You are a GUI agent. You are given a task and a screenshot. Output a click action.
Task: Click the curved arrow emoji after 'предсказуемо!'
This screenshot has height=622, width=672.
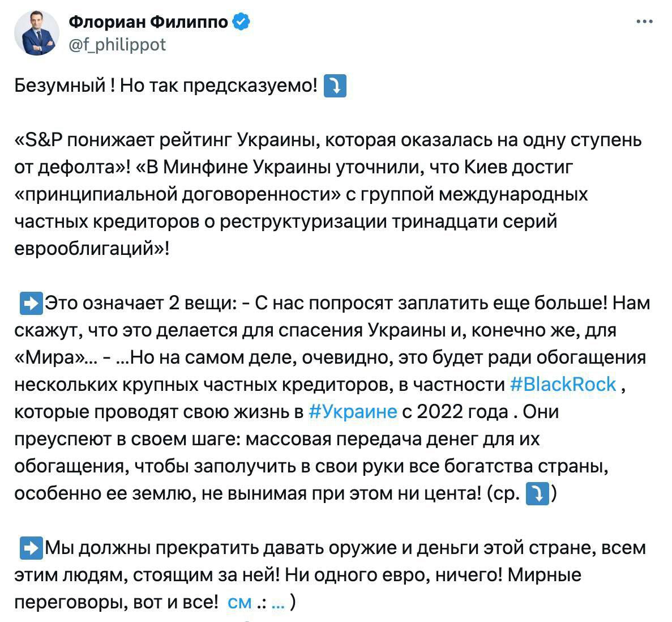[x=334, y=86]
